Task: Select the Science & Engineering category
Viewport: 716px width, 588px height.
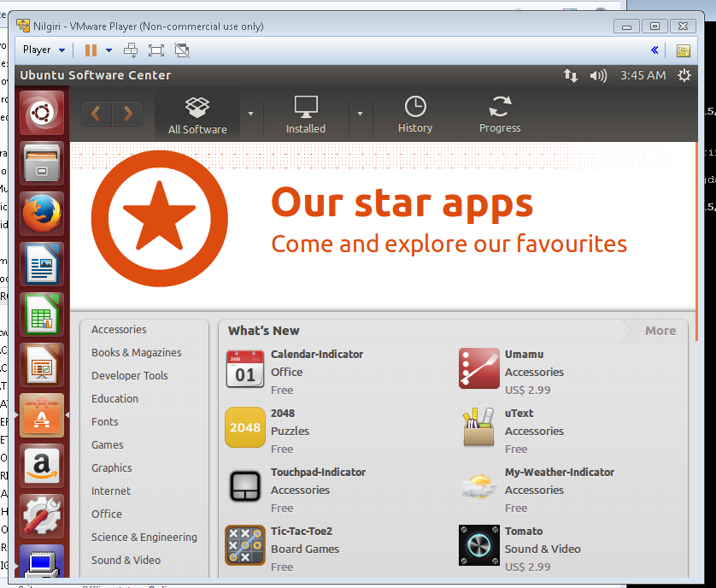Action: [x=144, y=538]
